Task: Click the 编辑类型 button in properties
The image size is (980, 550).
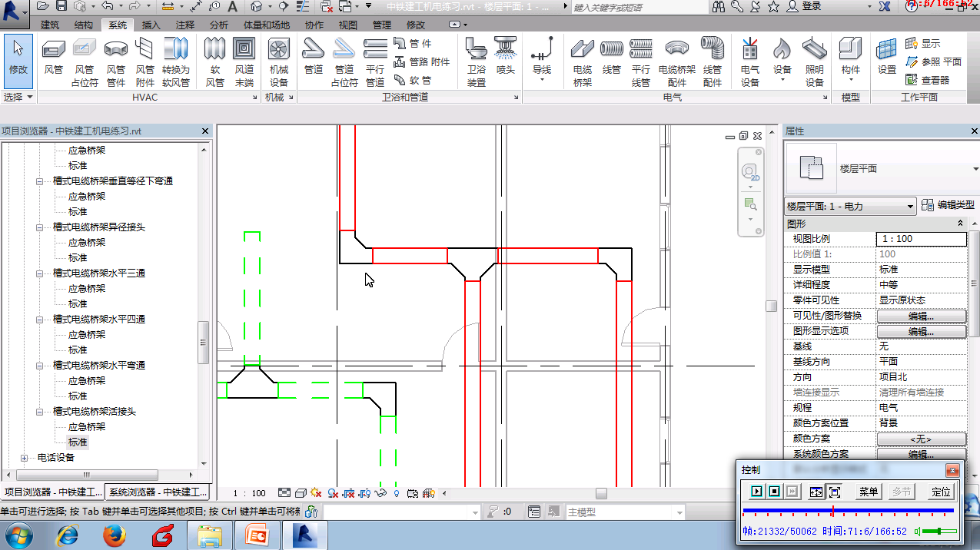Action: pos(948,205)
